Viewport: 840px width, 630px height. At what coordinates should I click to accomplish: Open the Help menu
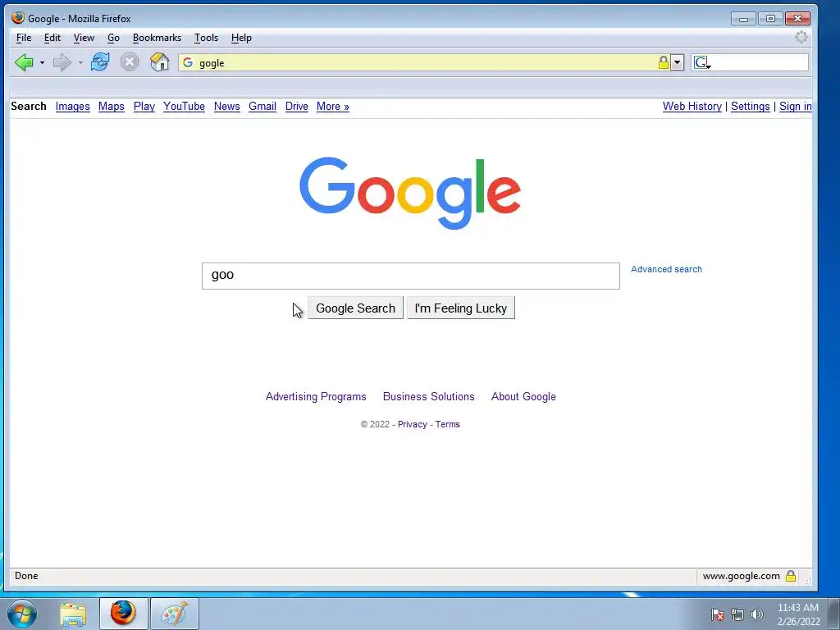[241, 38]
